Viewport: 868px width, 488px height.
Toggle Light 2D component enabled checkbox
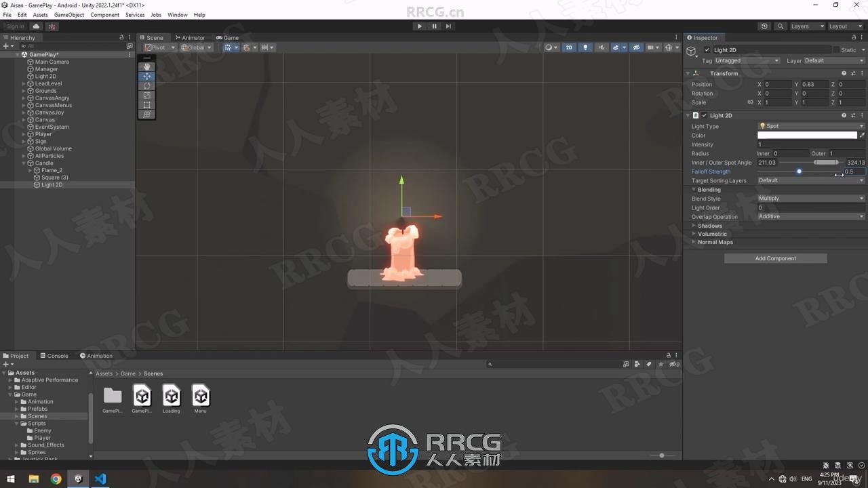pyautogui.click(x=705, y=116)
